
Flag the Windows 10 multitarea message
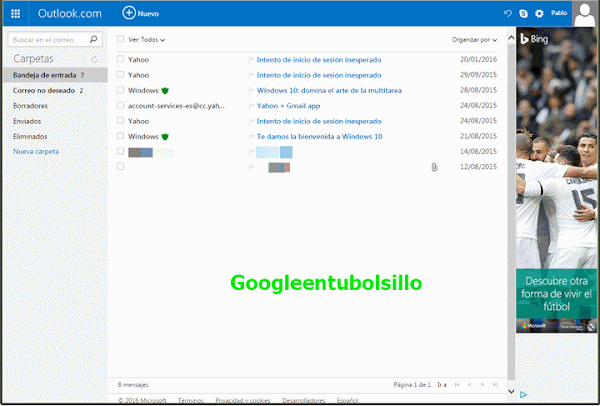click(251, 90)
